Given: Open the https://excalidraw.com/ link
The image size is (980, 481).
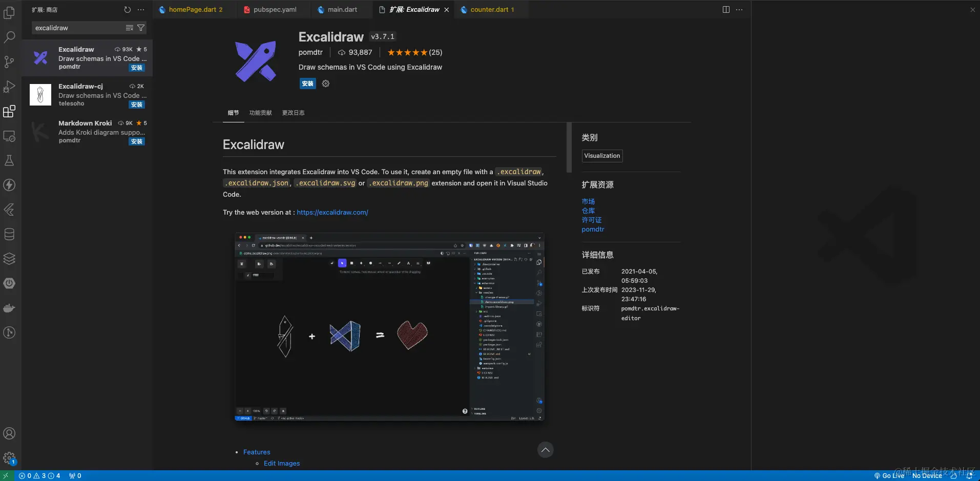Looking at the screenshot, I should tap(332, 212).
